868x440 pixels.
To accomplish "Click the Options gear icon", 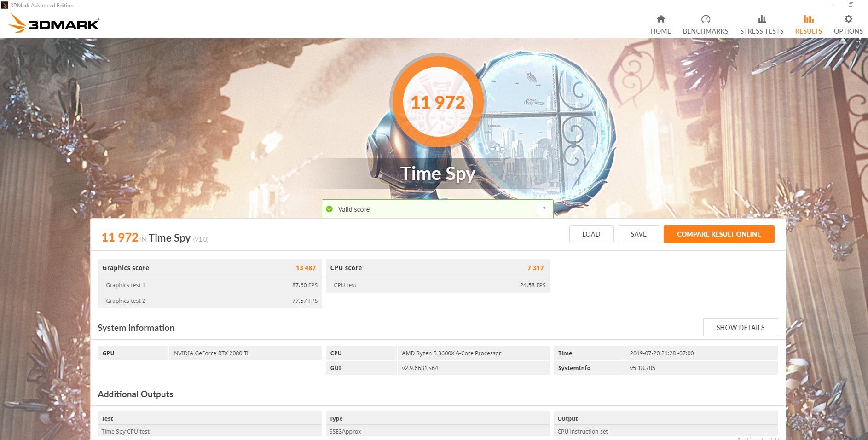I will click(848, 19).
